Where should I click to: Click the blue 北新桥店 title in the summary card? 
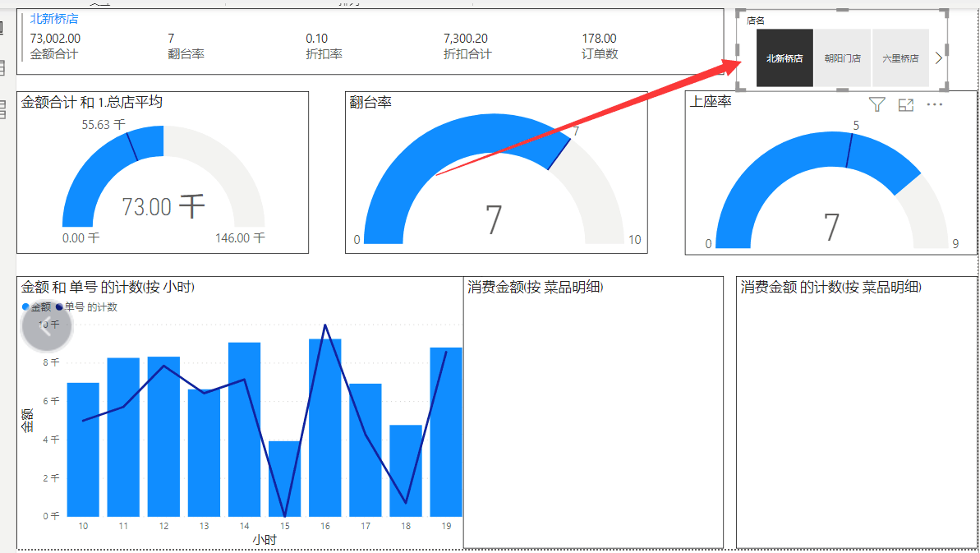point(54,19)
